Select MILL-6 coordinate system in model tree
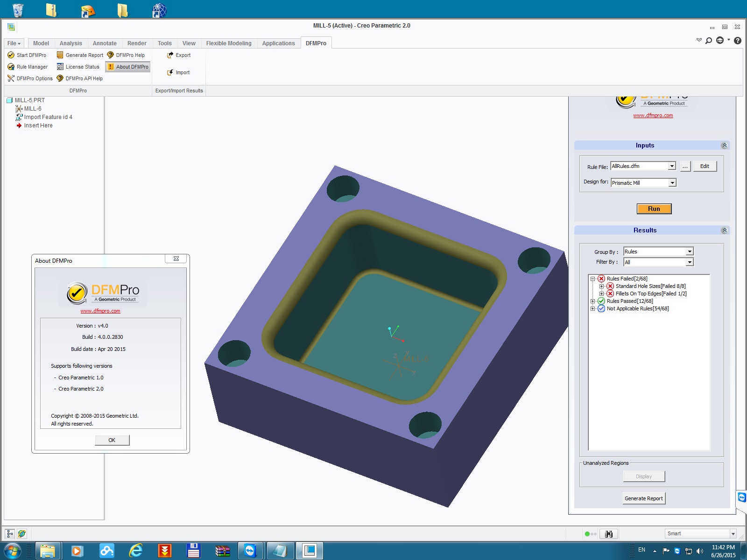747x560 pixels. click(28, 109)
